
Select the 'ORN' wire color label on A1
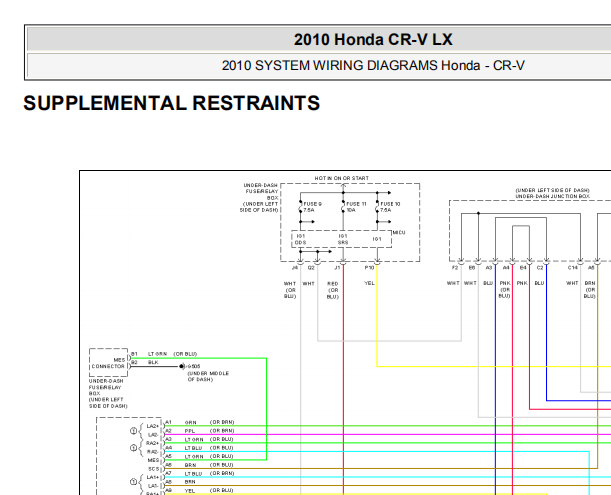(191, 423)
